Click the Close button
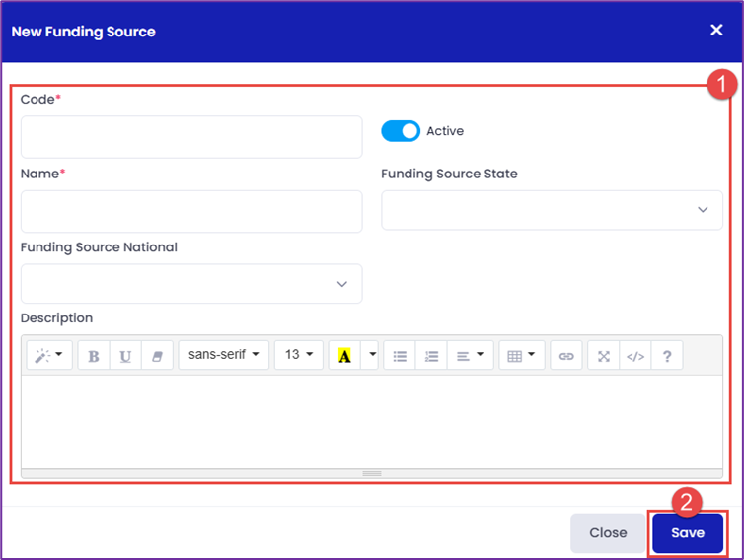 pos(608,533)
